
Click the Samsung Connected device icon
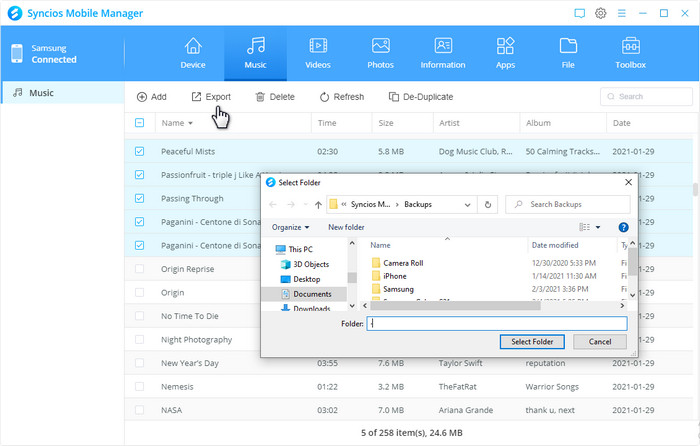(x=17, y=54)
